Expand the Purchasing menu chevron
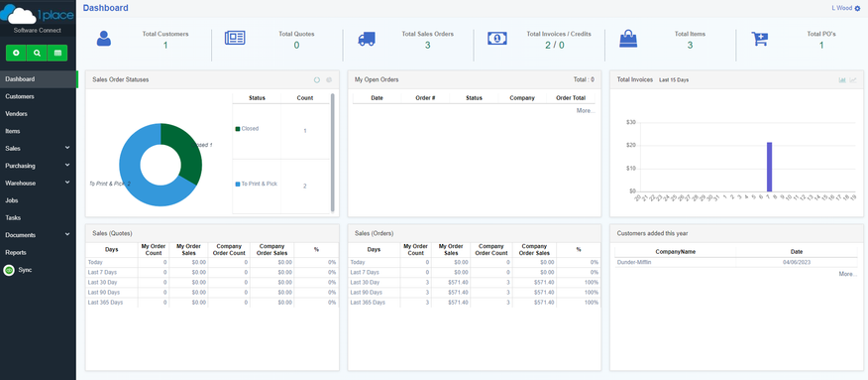Screen dimensions: 868x380 click(x=67, y=165)
